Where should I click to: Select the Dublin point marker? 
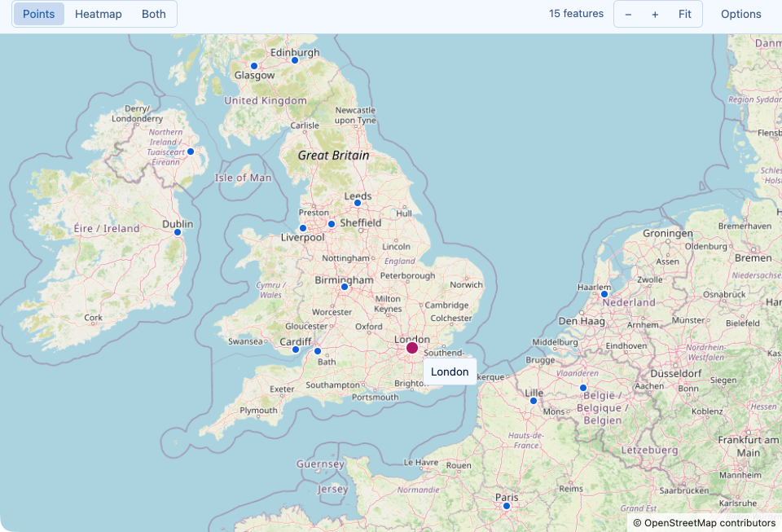(x=178, y=232)
